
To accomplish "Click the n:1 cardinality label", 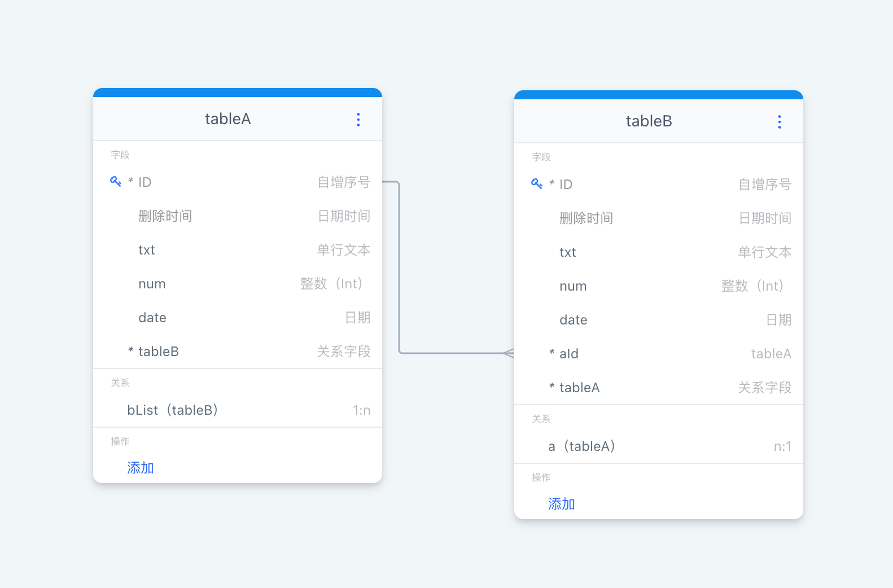I will click(x=783, y=446).
